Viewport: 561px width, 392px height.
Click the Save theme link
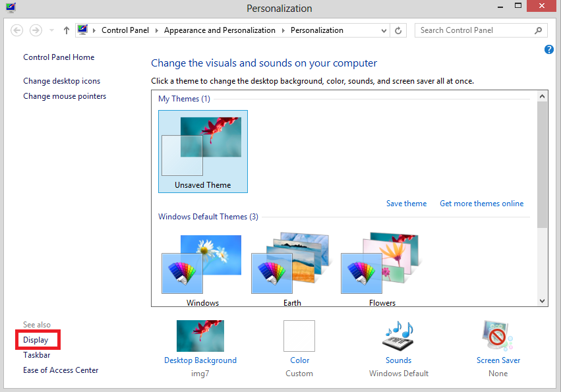[x=407, y=204]
